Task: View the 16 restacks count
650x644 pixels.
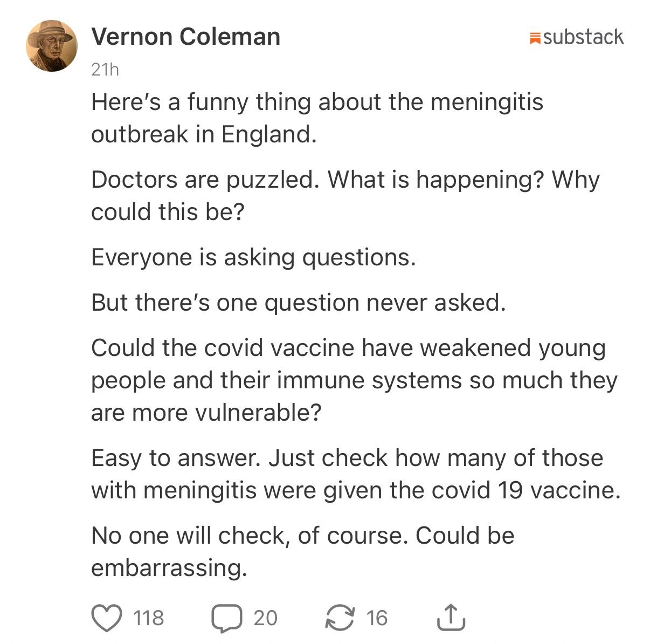Action: pos(377,618)
